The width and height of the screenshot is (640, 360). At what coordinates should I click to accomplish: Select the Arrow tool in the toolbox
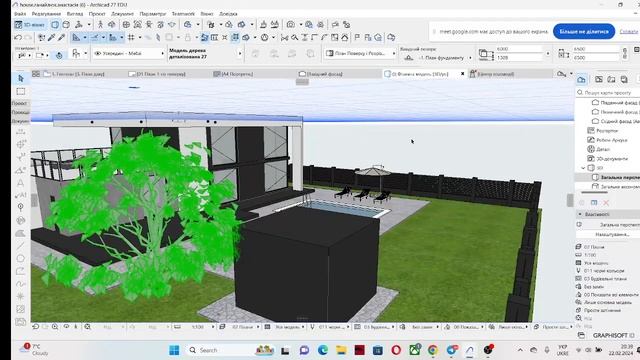point(21,78)
